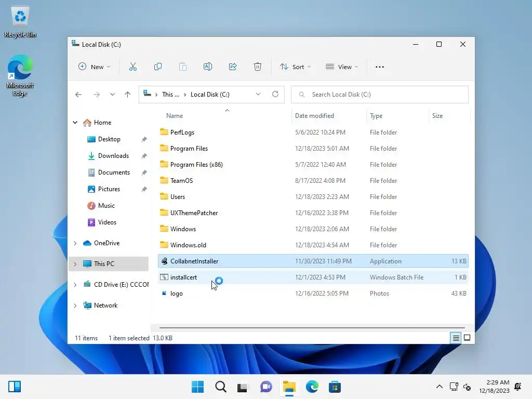Open the See more three-dots menu

coord(380,67)
